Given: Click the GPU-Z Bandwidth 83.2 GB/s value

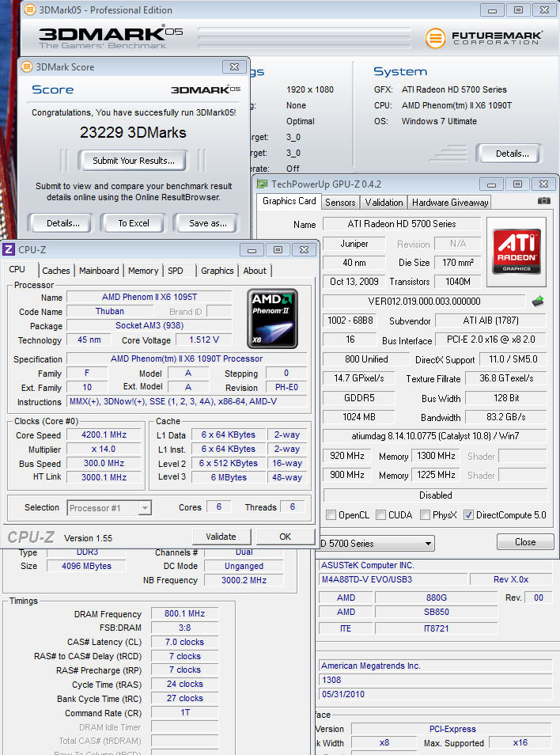Looking at the screenshot, I should point(505,417).
